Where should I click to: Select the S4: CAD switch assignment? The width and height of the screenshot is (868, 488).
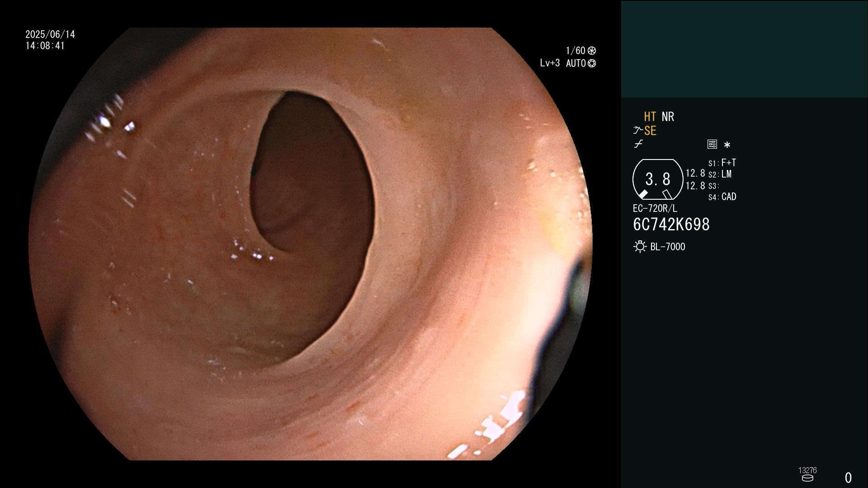(722, 197)
